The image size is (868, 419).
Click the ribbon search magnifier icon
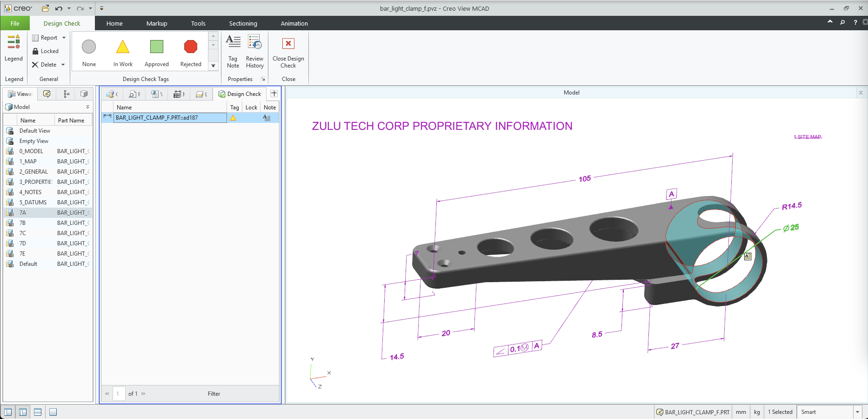(842, 22)
